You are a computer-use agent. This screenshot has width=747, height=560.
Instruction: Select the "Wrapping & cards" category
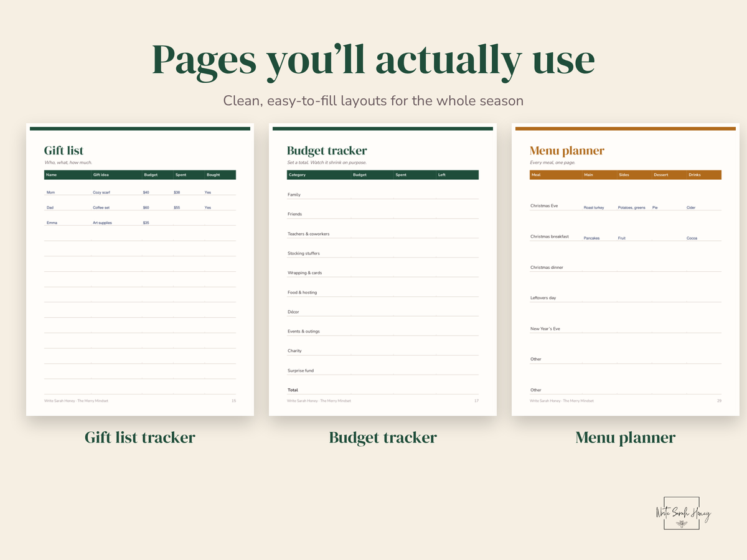(304, 273)
